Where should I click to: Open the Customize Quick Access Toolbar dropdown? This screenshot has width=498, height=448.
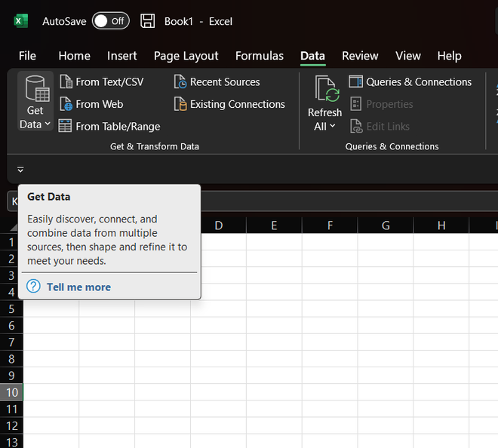tap(20, 170)
